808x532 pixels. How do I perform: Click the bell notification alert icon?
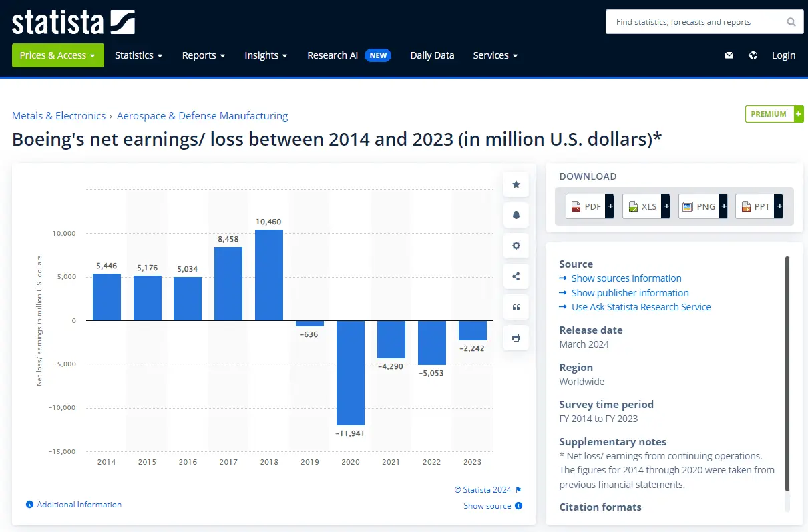click(x=516, y=215)
